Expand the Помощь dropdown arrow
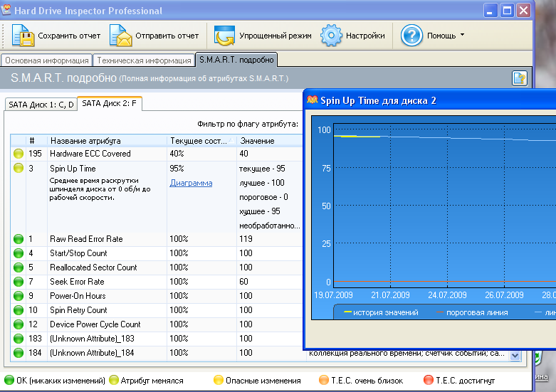Viewport: 556px width, 392px height. point(462,35)
